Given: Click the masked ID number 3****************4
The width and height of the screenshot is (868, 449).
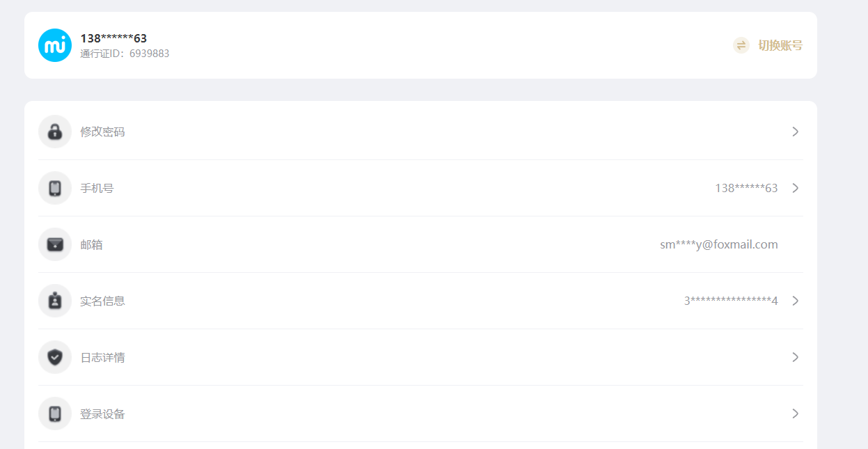Looking at the screenshot, I should [x=731, y=301].
